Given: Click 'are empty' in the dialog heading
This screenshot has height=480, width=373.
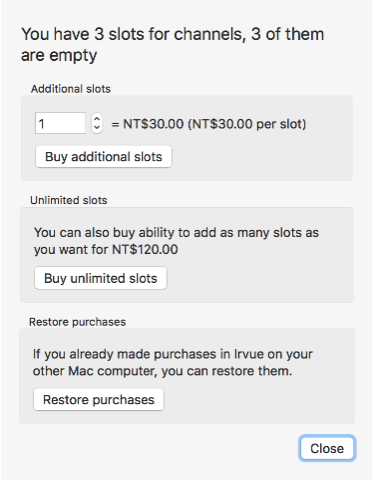Looking at the screenshot, I should [x=59, y=55].
